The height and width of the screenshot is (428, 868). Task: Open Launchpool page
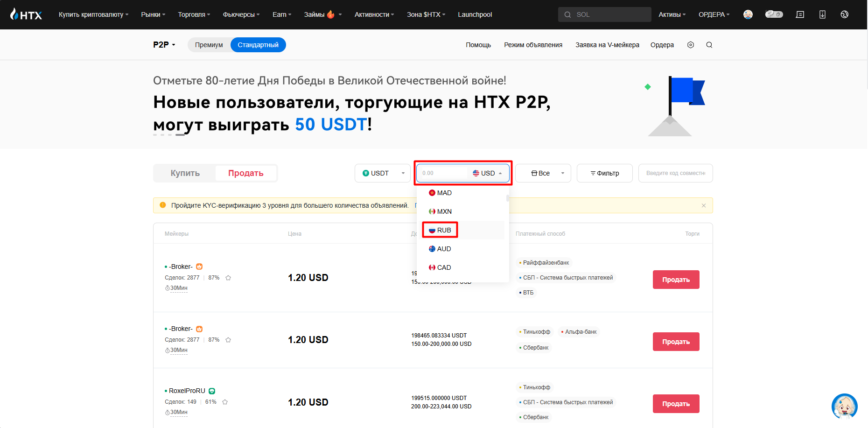(x=475, y=14)
